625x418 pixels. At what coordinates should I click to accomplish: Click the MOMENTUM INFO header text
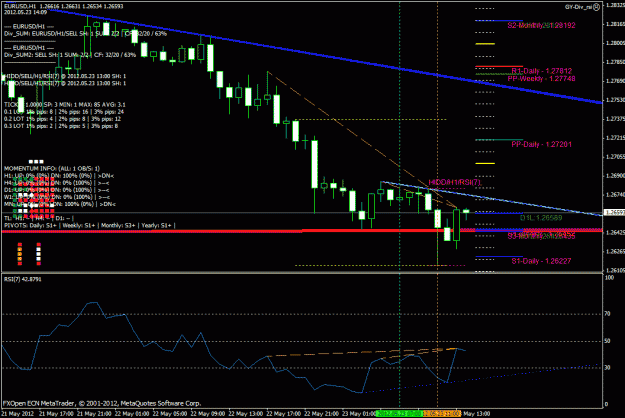click(52, 169)
